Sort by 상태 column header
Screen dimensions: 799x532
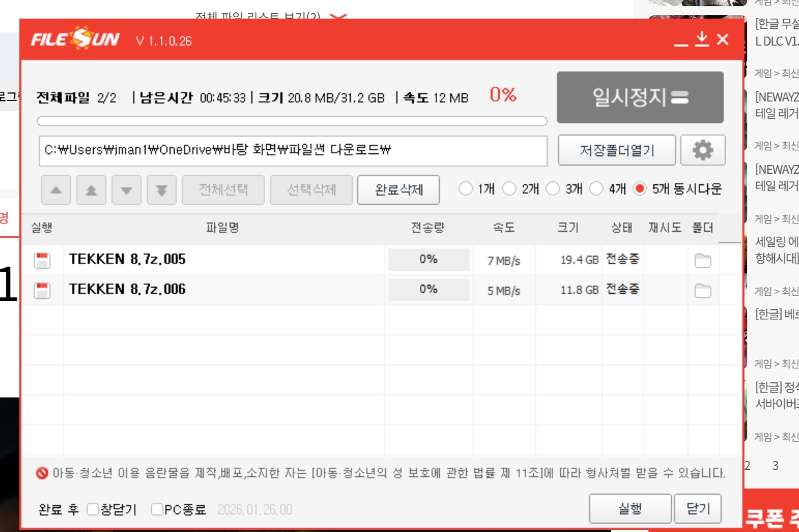click(x=622, y=228)
